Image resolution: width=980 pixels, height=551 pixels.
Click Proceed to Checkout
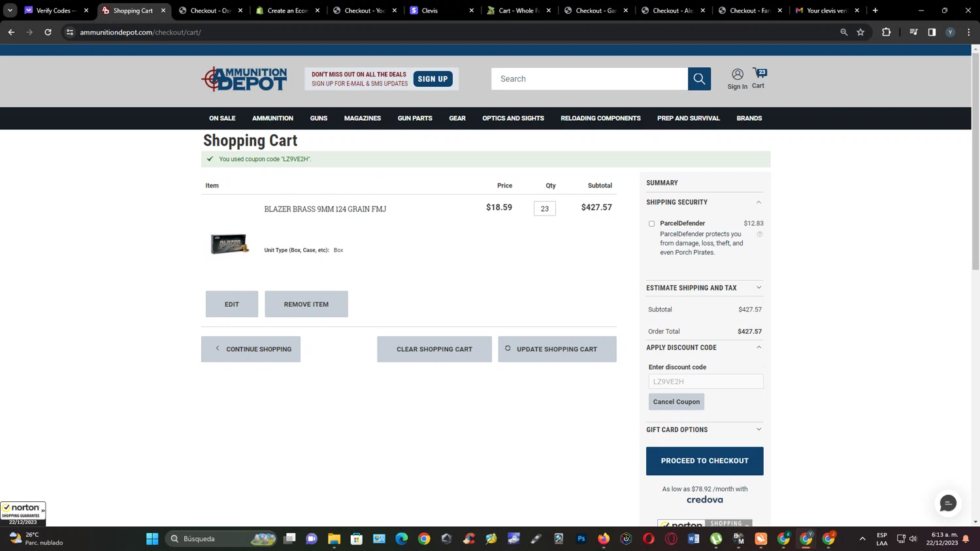[704, 461]
